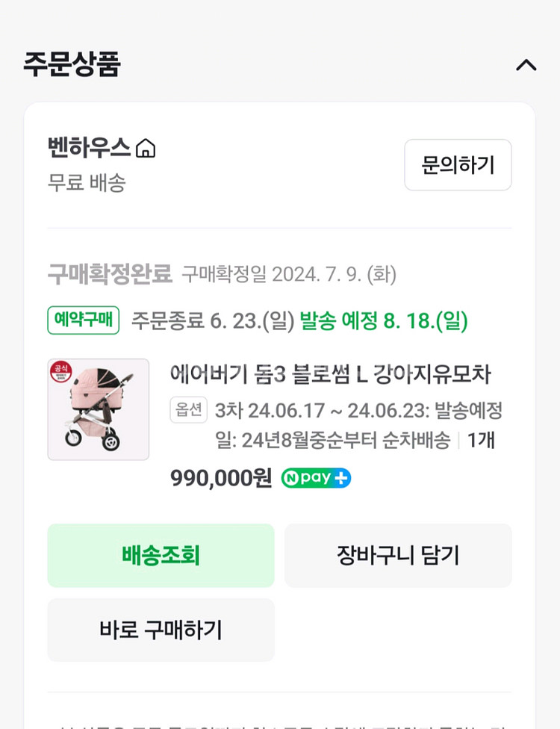The width and height of the screenshot is (560, 729).
Task: Open the 에어버기 돔3 블로썸 L product title
Action: pos(330,374)
